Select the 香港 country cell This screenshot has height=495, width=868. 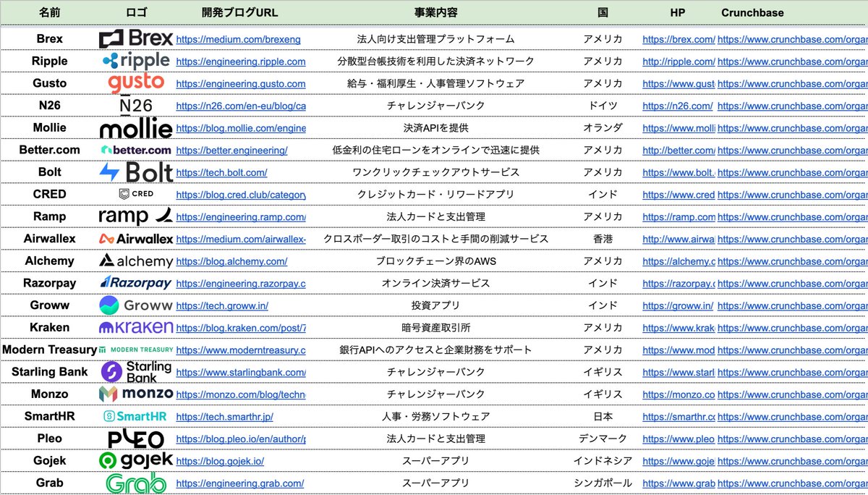[x=603, y=239]
